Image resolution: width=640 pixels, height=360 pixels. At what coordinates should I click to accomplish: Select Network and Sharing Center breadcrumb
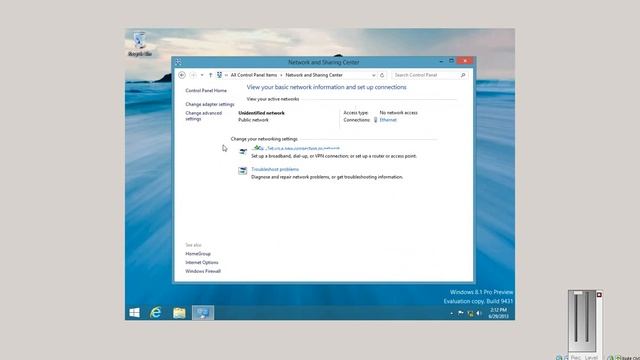314,75
